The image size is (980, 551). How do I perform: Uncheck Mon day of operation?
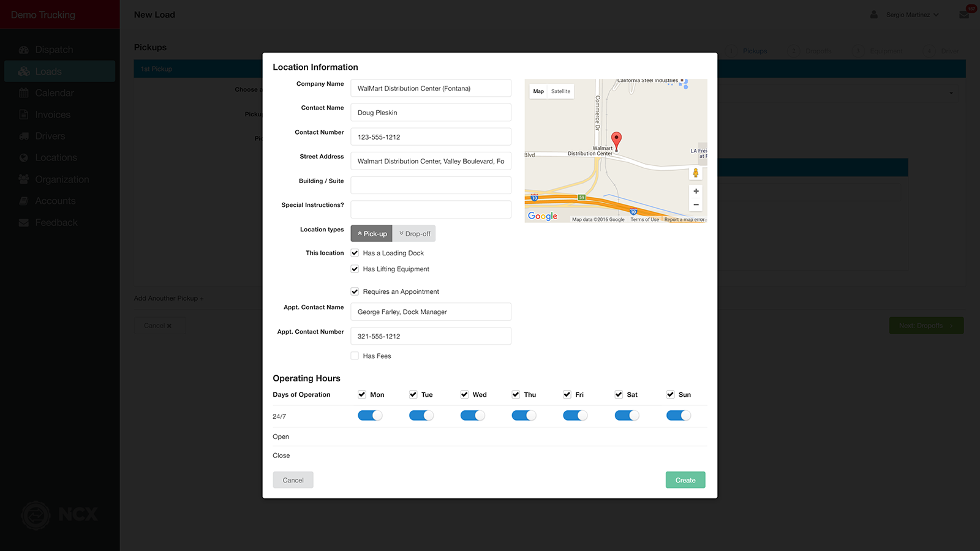tap(362, 395)
